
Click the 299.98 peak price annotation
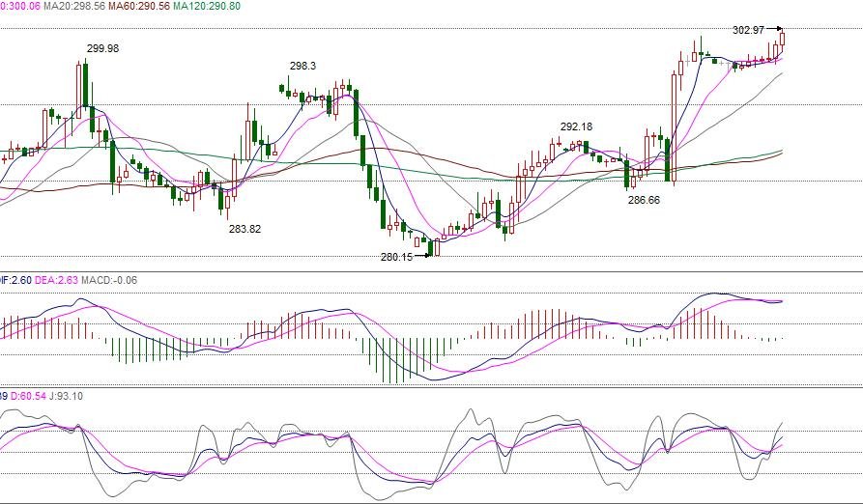coord(102,48)
